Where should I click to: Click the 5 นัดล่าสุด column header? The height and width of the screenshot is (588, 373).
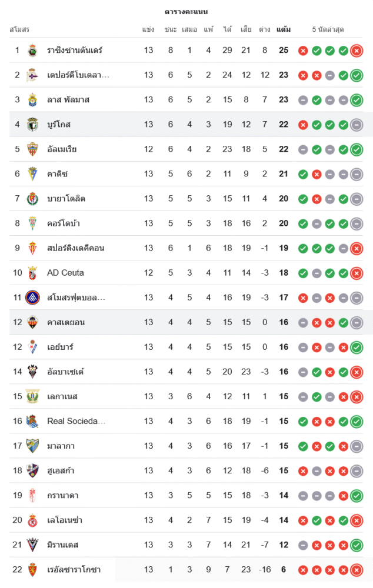(328, 29)
